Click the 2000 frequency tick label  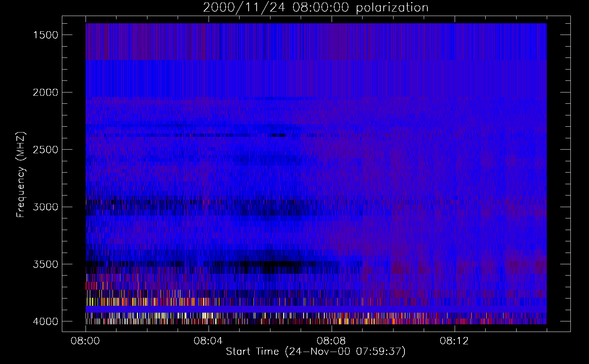46,92
